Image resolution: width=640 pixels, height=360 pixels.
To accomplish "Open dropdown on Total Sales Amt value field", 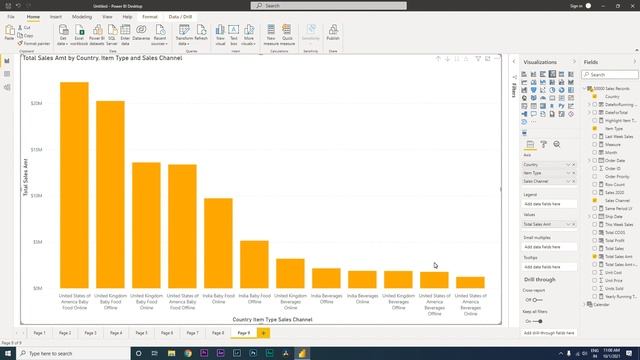I will pyautogui.click(x=568, y=224).
